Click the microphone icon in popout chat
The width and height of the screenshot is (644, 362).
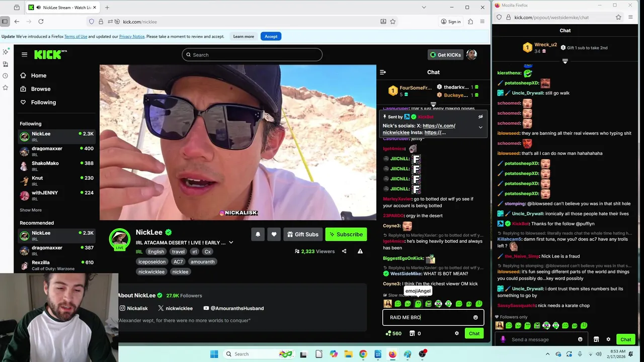[503, 339]
